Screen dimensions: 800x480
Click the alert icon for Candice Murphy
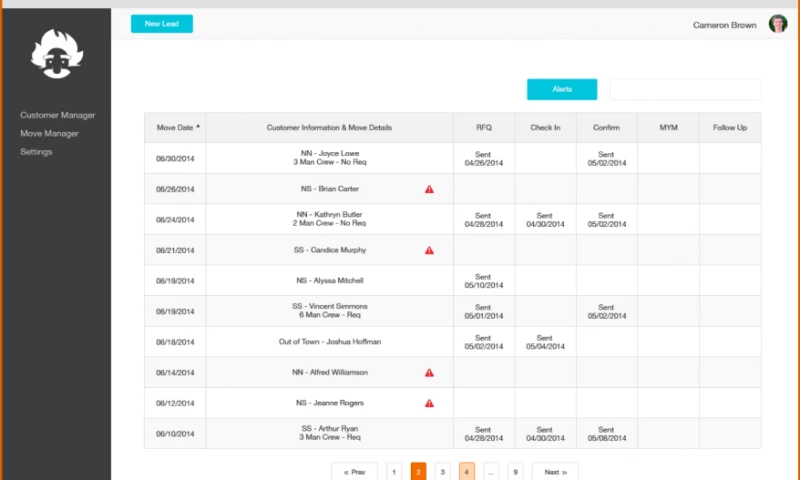click(x=429, y=250)
